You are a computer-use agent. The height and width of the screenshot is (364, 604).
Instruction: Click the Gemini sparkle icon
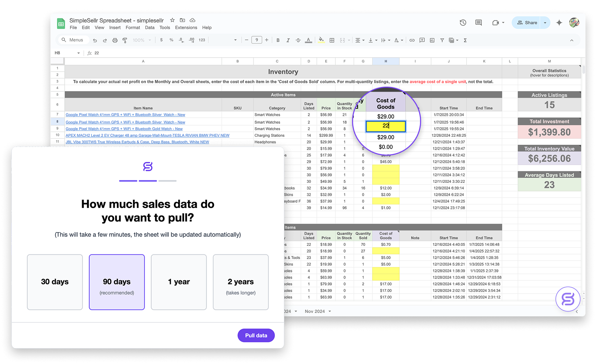[559, 23]
